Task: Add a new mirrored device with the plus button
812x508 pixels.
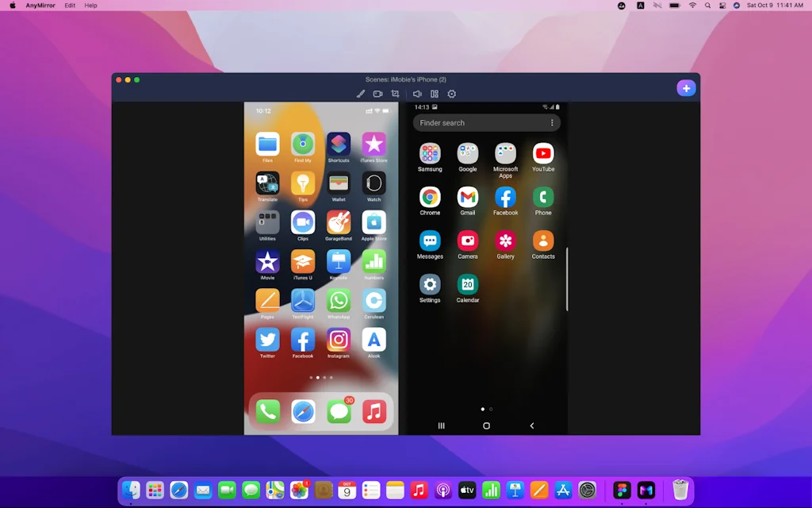Action: point(686,87)
